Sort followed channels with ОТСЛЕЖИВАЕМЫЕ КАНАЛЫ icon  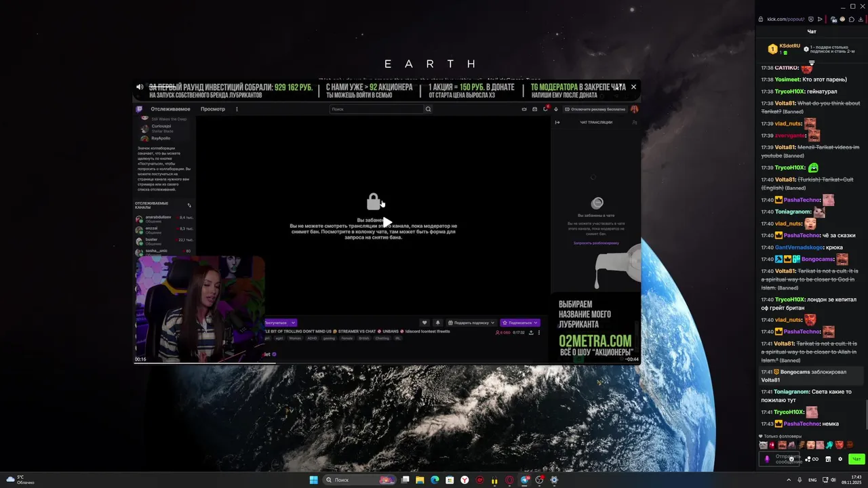point(189,205)
